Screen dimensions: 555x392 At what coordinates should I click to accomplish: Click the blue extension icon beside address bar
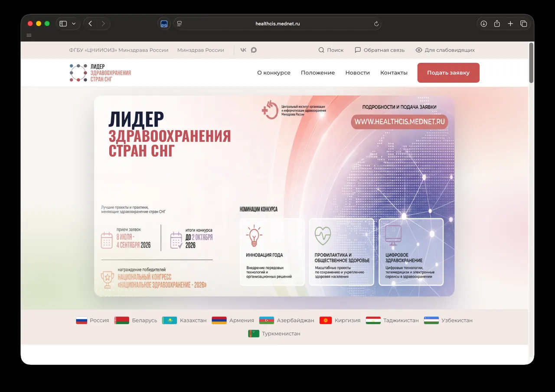click(x=164, y=24)
